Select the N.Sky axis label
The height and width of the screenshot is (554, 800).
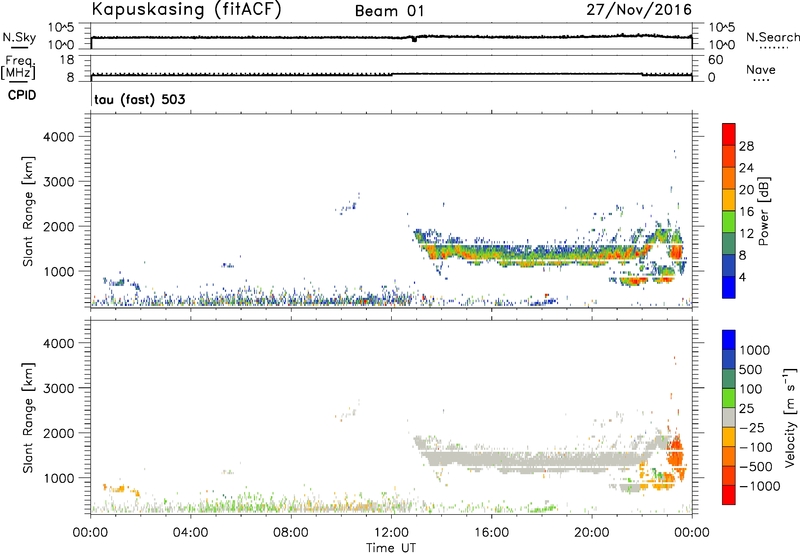pos(19,38)
